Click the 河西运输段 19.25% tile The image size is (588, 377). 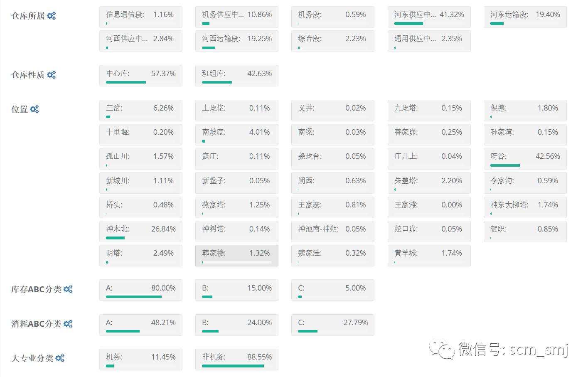(x=236, y=41)
